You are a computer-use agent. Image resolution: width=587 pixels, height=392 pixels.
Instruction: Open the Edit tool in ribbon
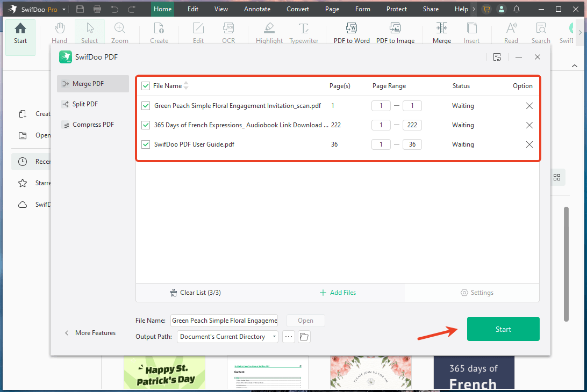coord(198,33)
